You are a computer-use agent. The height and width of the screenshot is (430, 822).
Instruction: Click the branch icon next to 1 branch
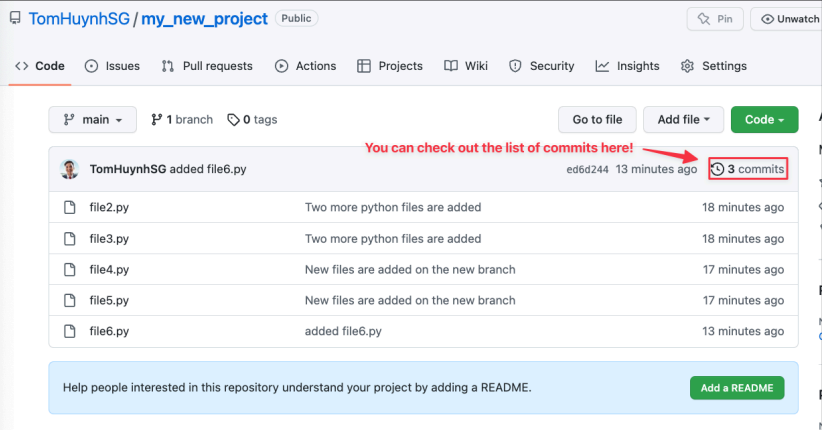click(x=156, y=120)
